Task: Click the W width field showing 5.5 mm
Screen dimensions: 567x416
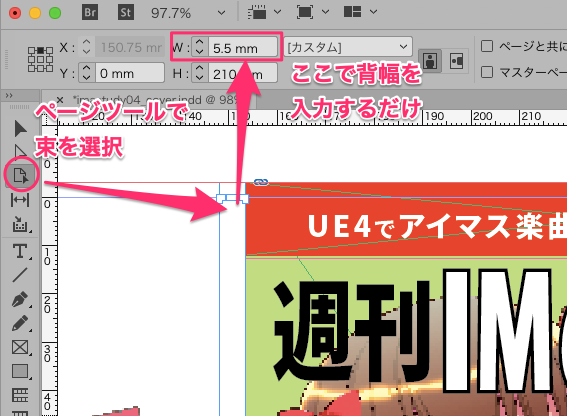Action: (243, 48)
